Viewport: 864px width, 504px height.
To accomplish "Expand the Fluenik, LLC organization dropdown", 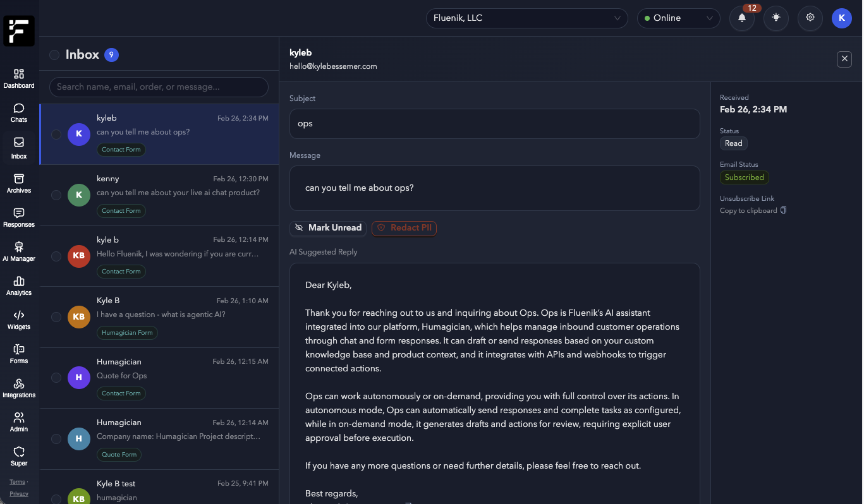I will (x=526, y=18).
